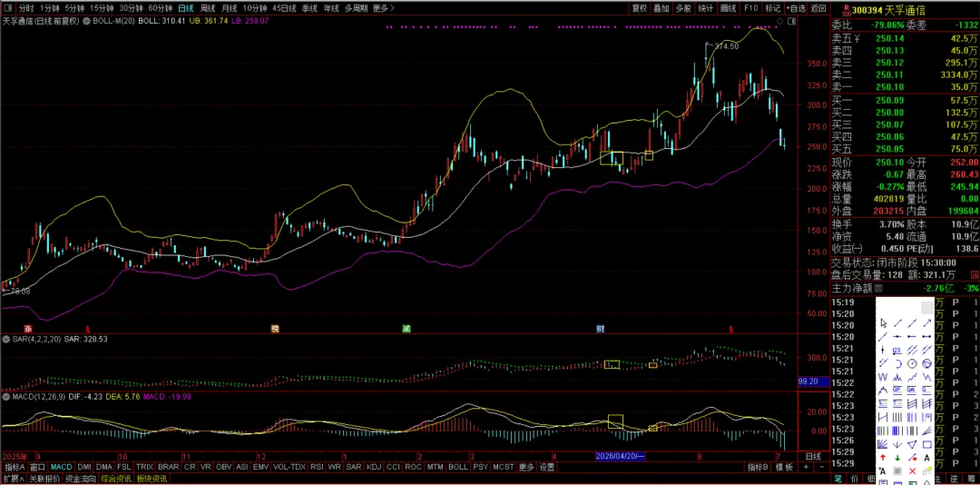980x485 pixels.
Task: Pick the green down-arrow marker tool
Action: [x=897, y=458]
